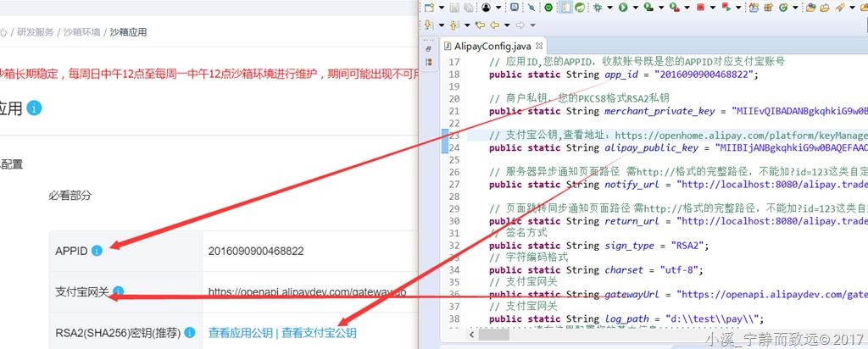Click the Open Type icon
Image resolution: width=868 pixels, height=349 pixels.
coord(811,7)
